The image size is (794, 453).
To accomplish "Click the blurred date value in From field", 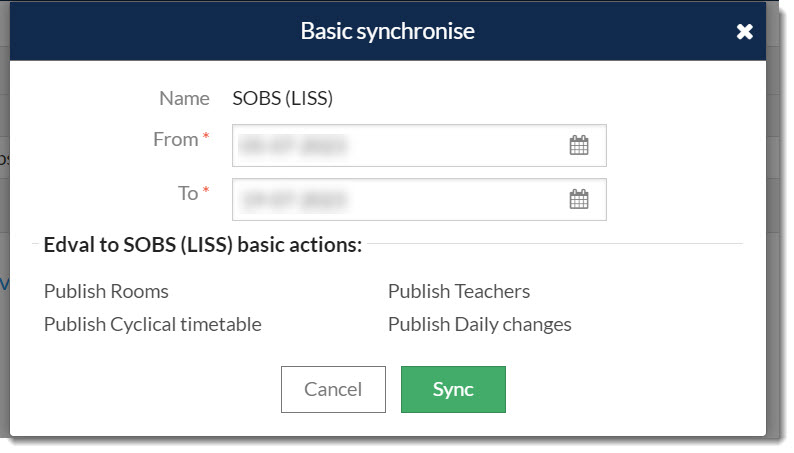I will tap(293, 146).
